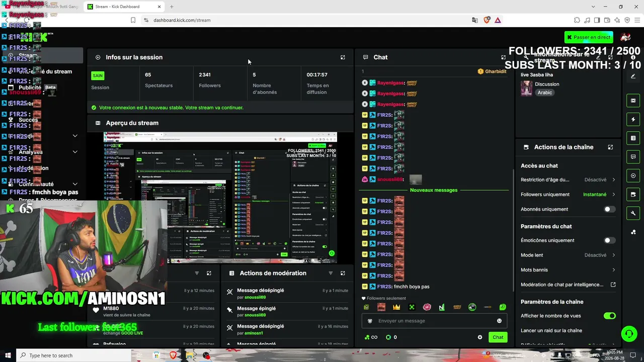The width and height of the screenshot is (644, 362).
Task: Click the pinned Gharbidit gifter badge
Action: 492,71
